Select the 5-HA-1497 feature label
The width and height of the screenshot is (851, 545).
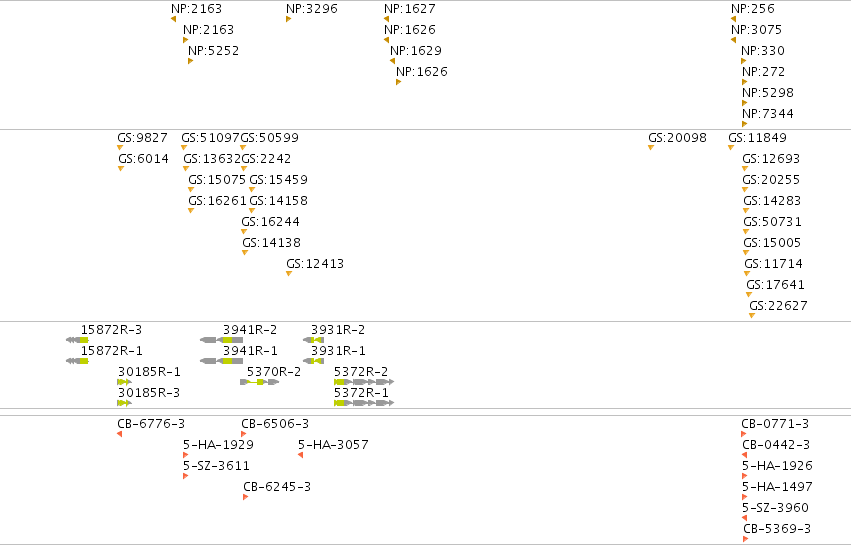[778, 487]
